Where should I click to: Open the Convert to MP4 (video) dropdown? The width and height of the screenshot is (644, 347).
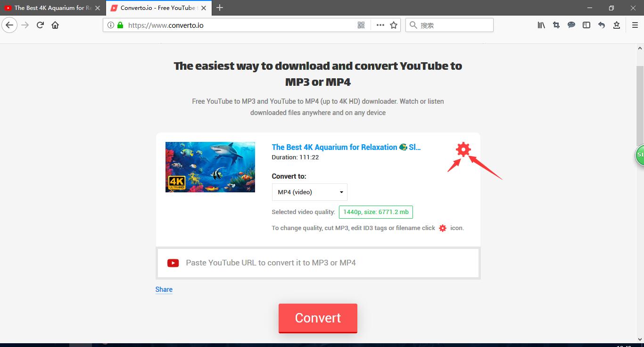pyautogui.click(x=310, y=192)
